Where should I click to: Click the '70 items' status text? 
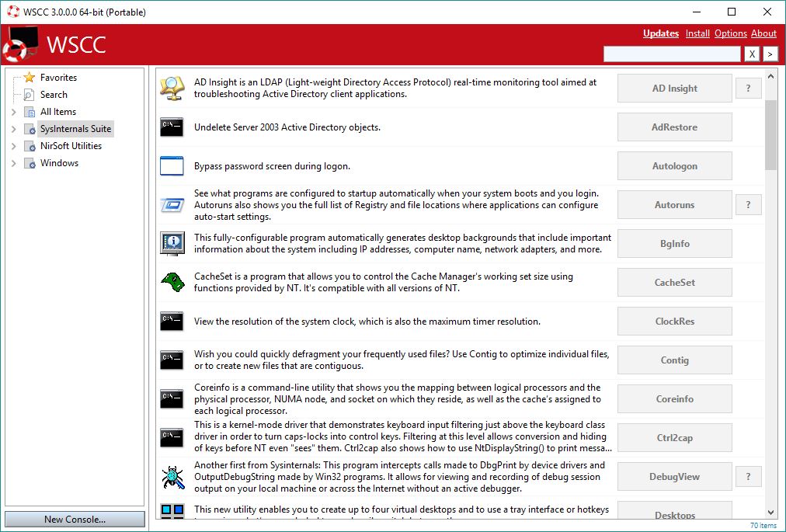point(763,526)
